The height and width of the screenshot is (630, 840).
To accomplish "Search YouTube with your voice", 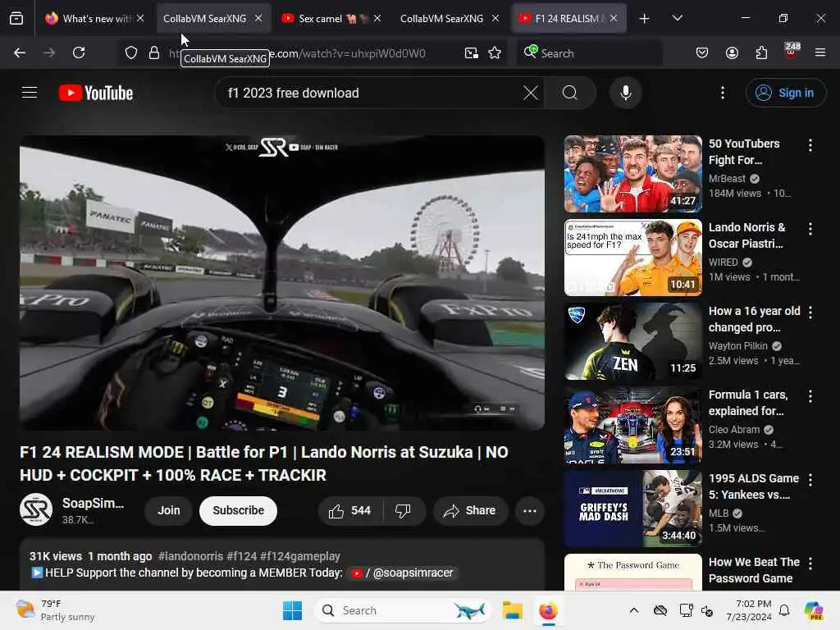I will pyautogui.click(x=625, y=93).
